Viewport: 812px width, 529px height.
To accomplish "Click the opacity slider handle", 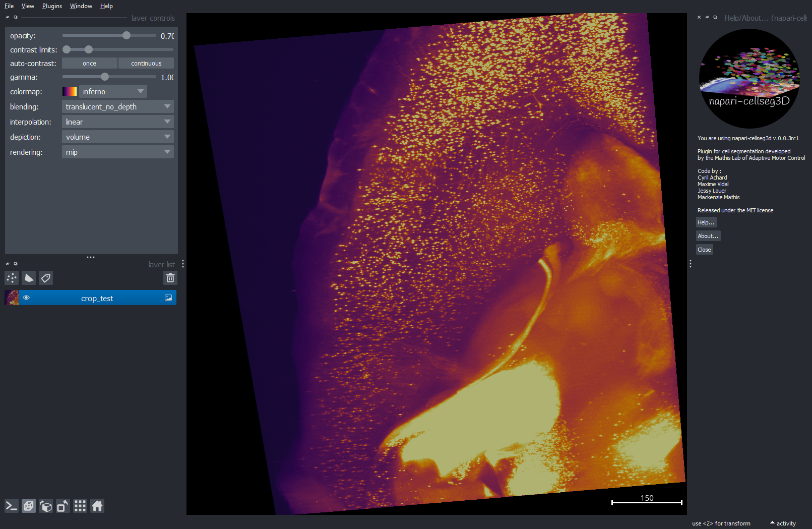I will tap(127, 35).
